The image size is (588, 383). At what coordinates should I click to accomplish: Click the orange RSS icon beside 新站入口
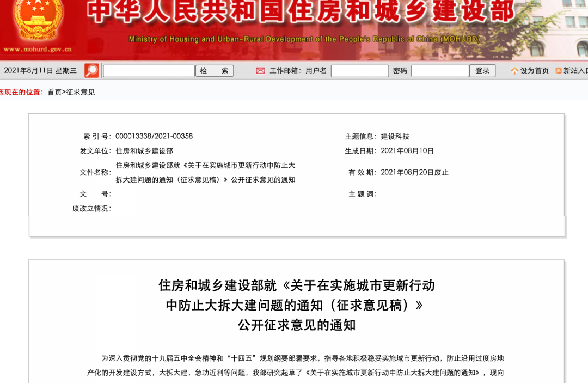coord(559,71)
